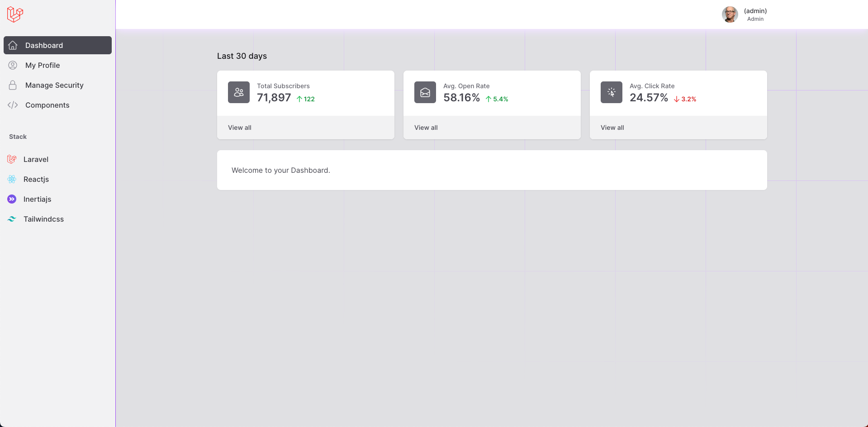Click the Inertiajs purple arrow icon
The width and height of the screenshot is (868, 427).
tap(12, 199)
